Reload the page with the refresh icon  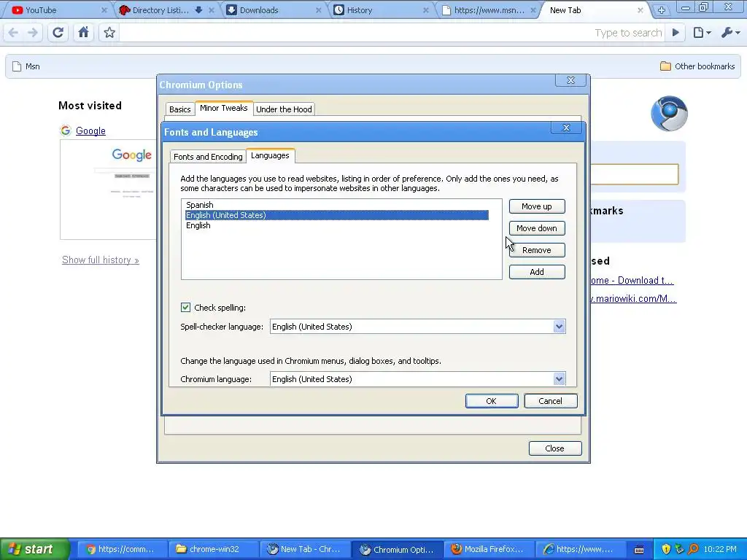coord(58,32)
